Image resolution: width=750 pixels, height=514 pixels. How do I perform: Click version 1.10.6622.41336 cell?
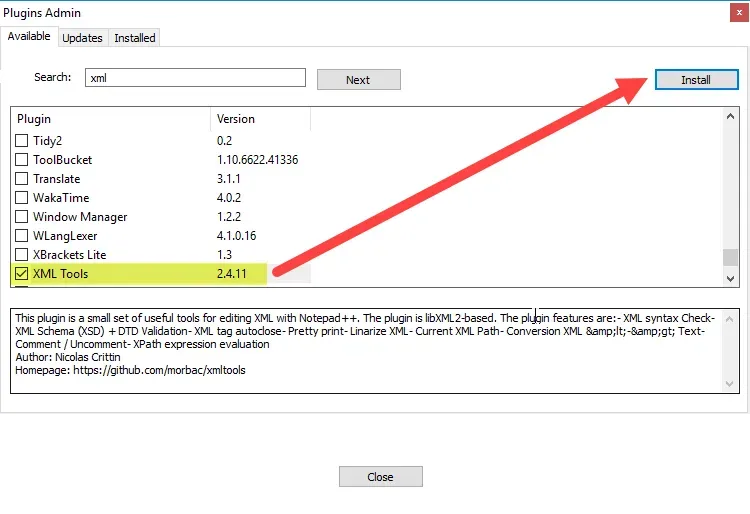pos(257,160)
